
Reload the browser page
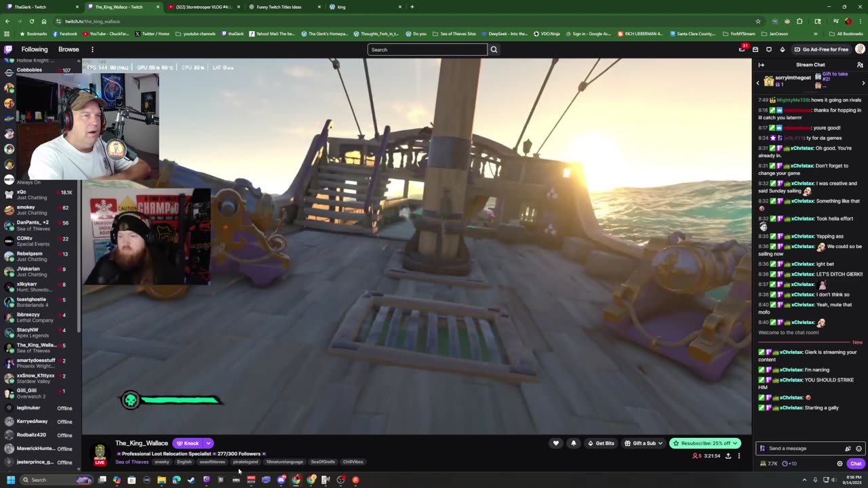pyautogui.click(x=31, y=21)
